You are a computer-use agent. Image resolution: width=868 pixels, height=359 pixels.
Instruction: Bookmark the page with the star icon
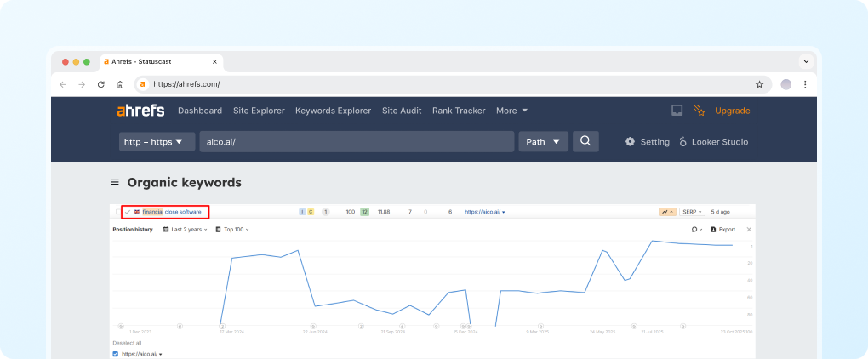[759, 84]
